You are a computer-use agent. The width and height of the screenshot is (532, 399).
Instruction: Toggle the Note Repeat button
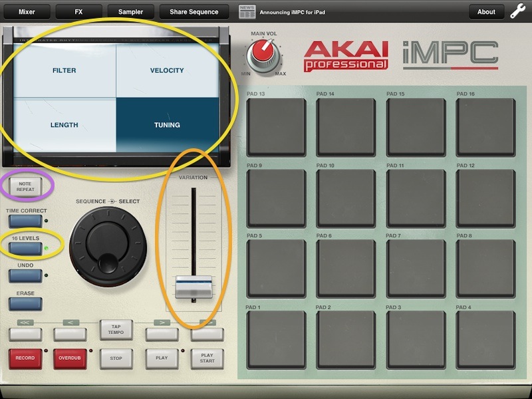coord(25,187)
